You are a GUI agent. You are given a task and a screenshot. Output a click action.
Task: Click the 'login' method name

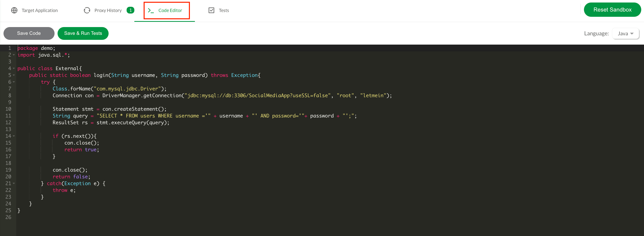click(101, 75)
